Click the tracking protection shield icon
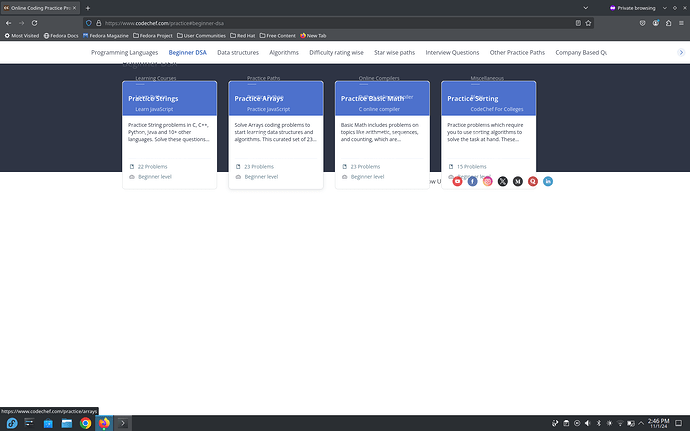Screen dimensions: 690x431 coord(89,23)
